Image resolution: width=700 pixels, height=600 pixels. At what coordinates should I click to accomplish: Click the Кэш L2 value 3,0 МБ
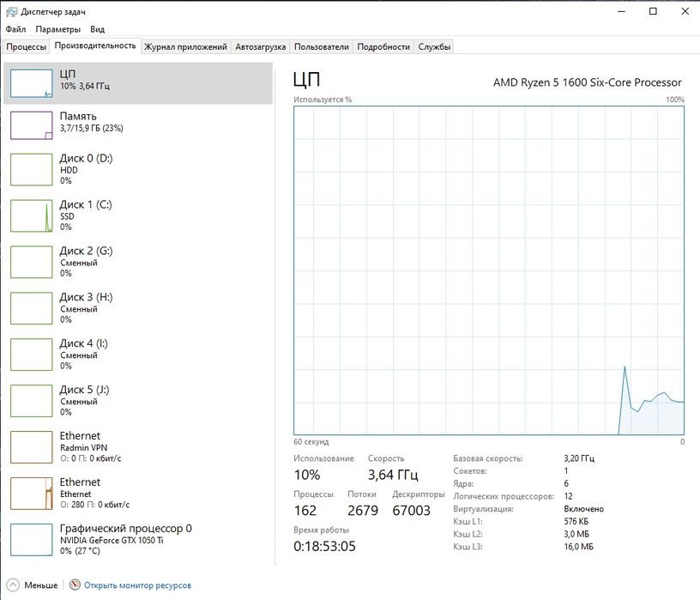point(576,534)
